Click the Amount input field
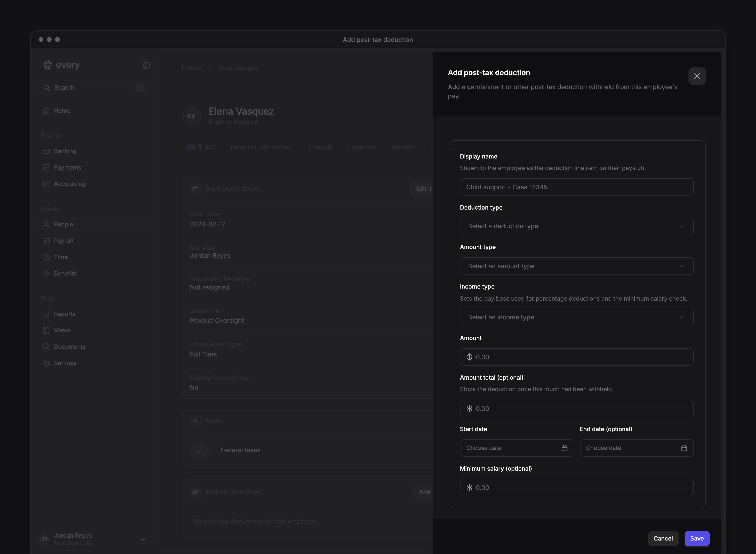 click(576, 357)
